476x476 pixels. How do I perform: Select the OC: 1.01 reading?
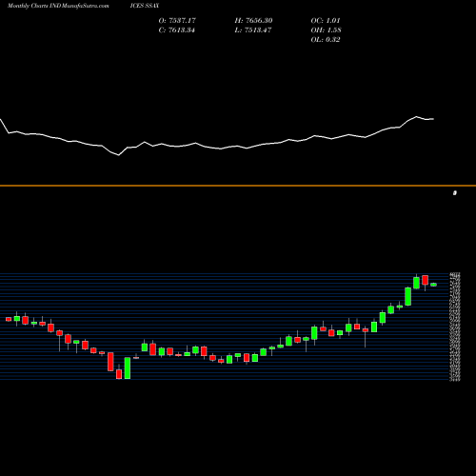tap(326, 20)
